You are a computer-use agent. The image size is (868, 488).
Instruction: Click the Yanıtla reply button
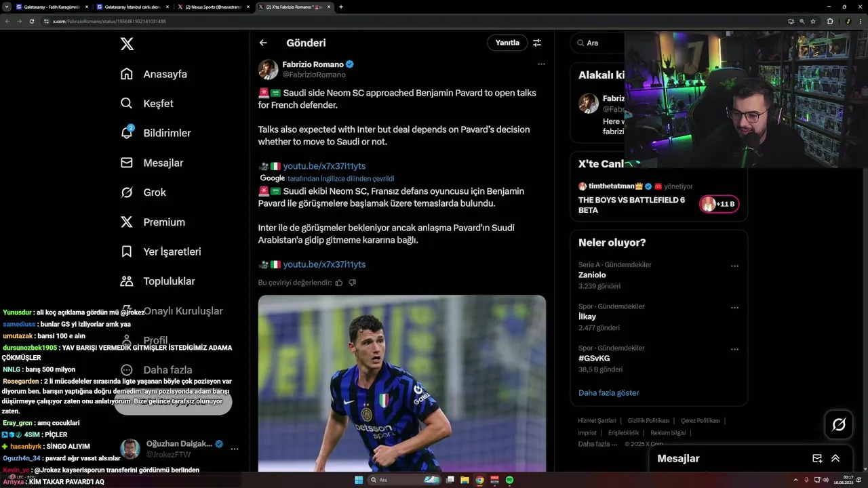[507, 43]
